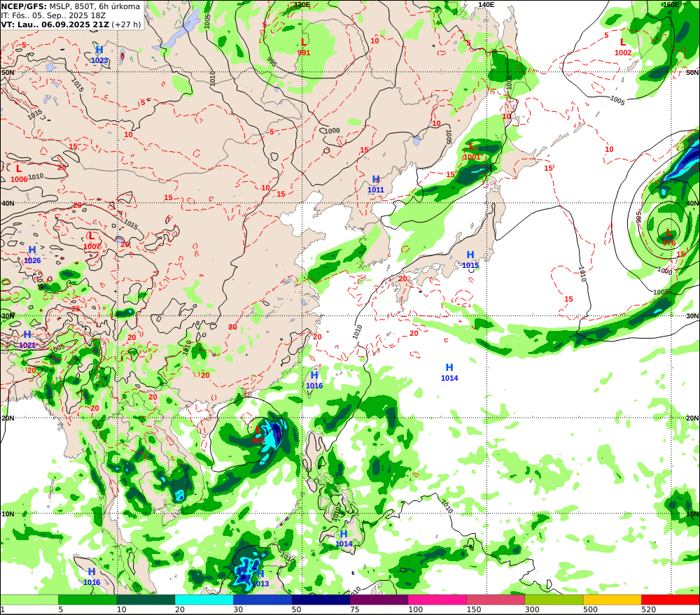Click the high pressure label H 1026
This screenshot has height=615, width=700.
click(32, 255)
